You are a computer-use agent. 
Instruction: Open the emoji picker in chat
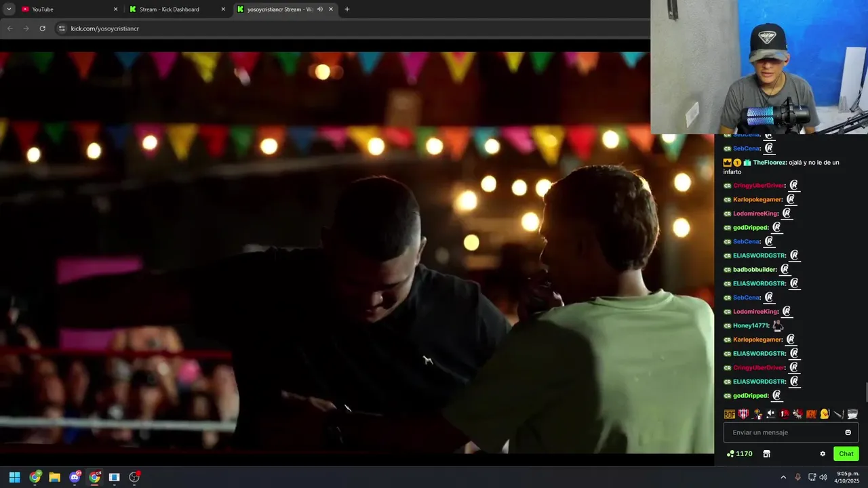click(x=848, y=432)
